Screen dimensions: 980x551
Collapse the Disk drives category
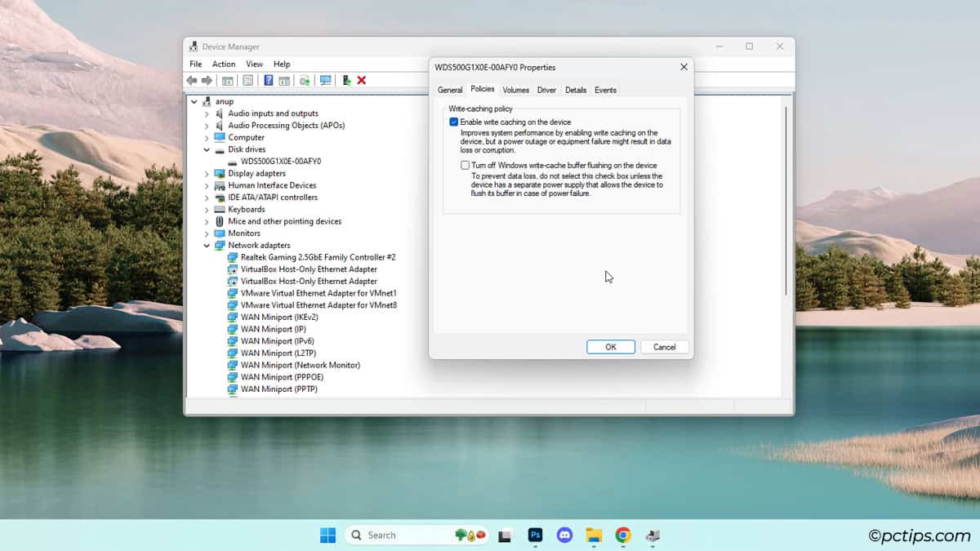(x=207, y=149)
